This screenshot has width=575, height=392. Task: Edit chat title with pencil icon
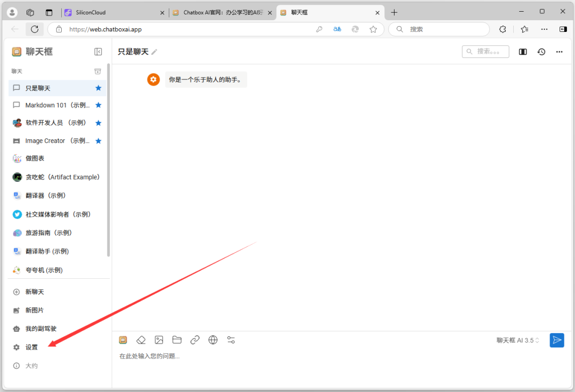154,52
